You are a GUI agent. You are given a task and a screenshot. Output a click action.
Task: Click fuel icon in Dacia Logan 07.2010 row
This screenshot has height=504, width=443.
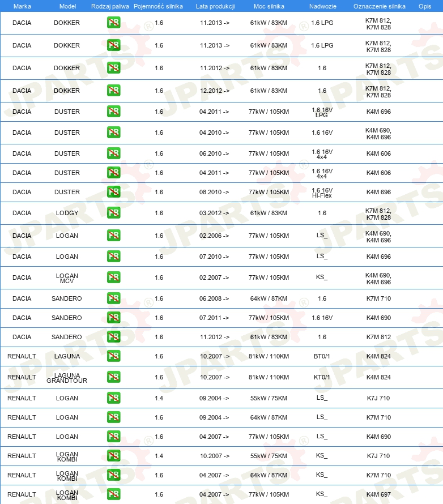[113, 257]
